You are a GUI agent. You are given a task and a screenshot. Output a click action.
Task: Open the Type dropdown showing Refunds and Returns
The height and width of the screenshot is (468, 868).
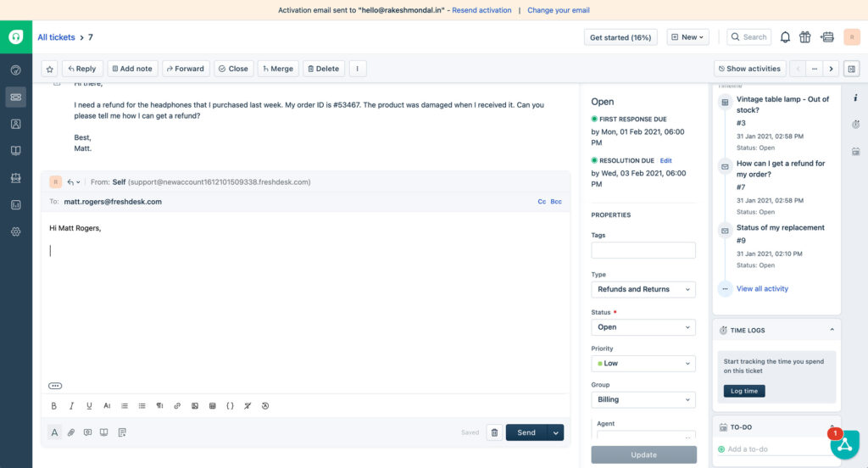(643, 289)
